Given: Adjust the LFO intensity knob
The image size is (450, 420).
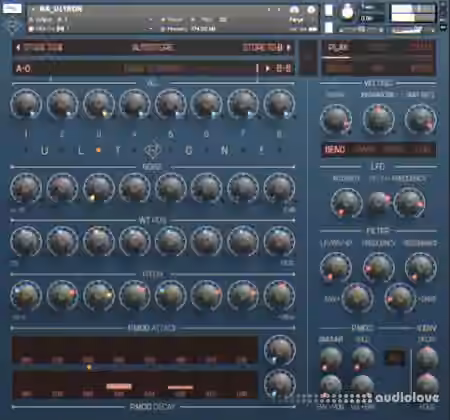Looking at the screenshot, I should pos(347,203).
